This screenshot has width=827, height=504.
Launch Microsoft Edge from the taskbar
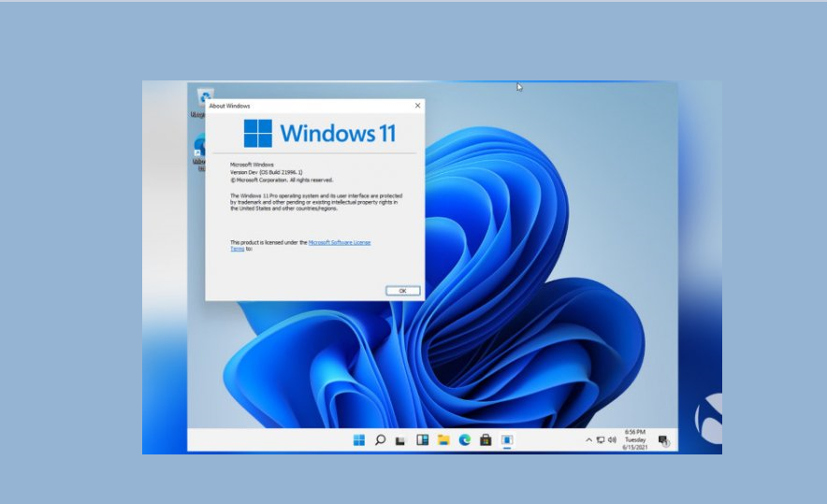465,440
